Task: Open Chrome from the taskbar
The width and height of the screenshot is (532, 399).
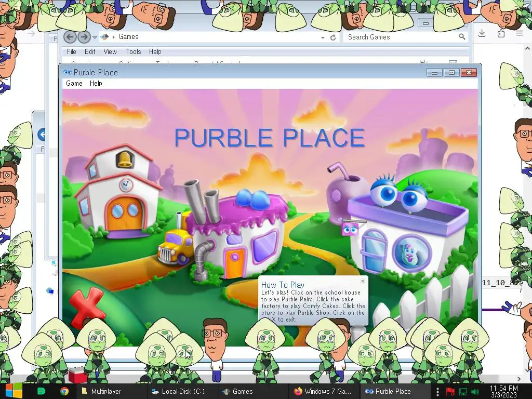Action: pos(64,391)
